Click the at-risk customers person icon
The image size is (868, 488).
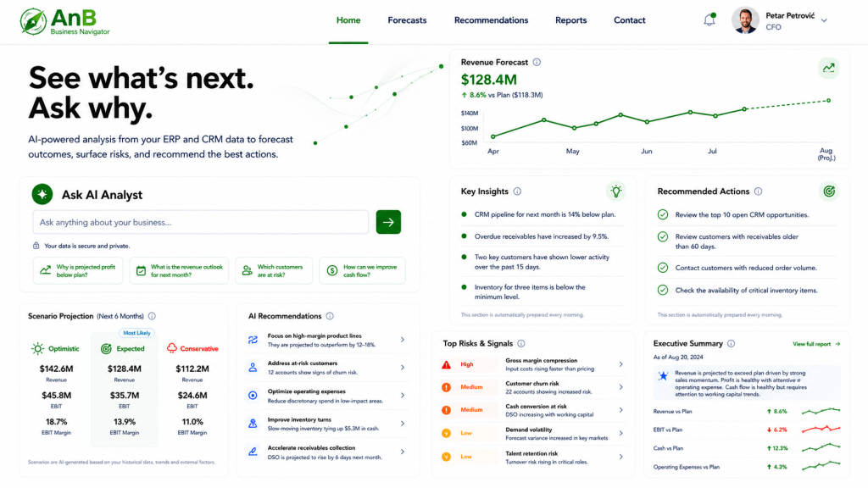[x=253, y=368]
